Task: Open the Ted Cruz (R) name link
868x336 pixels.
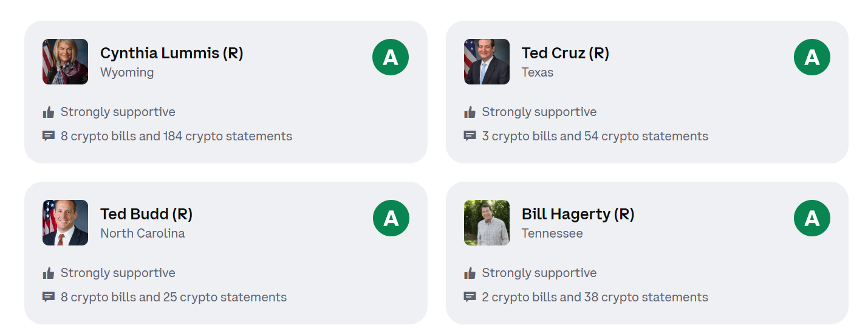Action: [x=566, y=53]
